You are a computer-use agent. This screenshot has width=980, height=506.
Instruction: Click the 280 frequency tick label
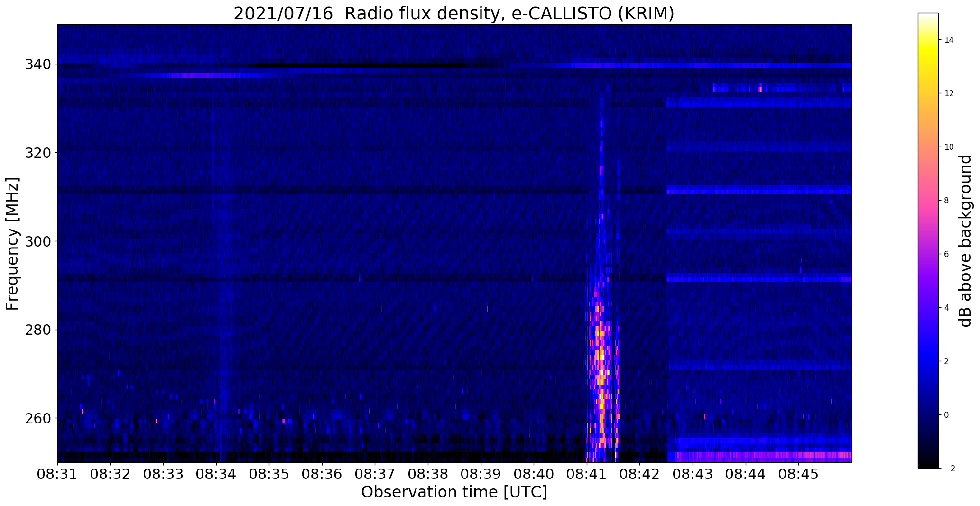point(38,330)
